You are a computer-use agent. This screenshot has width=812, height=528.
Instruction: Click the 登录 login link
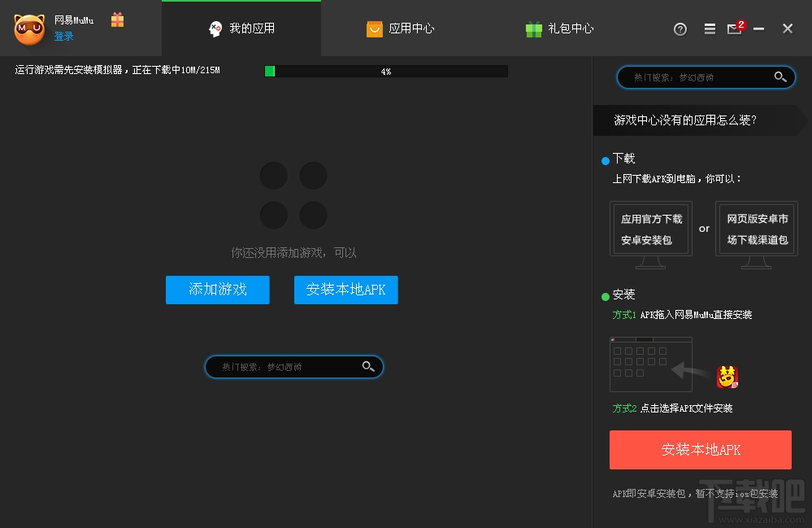tap(63, 36)
